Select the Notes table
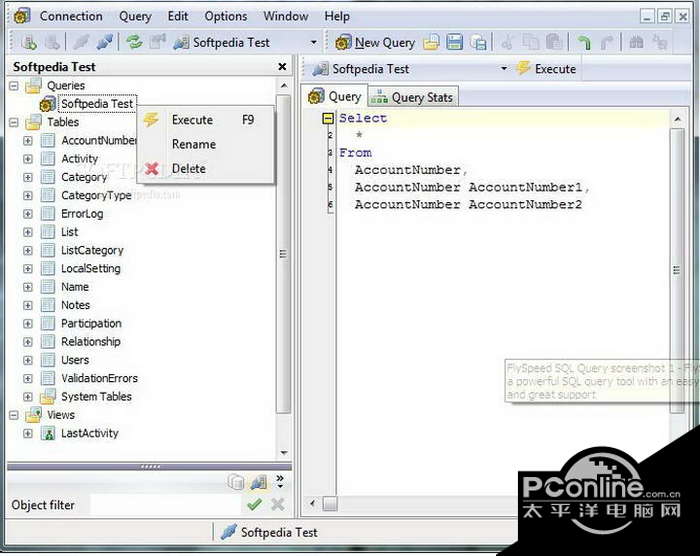Image resolution: width=700 pixels, height=556 pixels. 75,305
